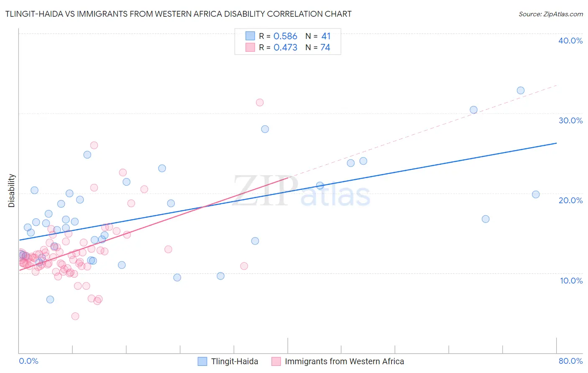Click the 10.0% y-axis label
The width and height of the screenshot is (588, 373).
click(571, 281)
